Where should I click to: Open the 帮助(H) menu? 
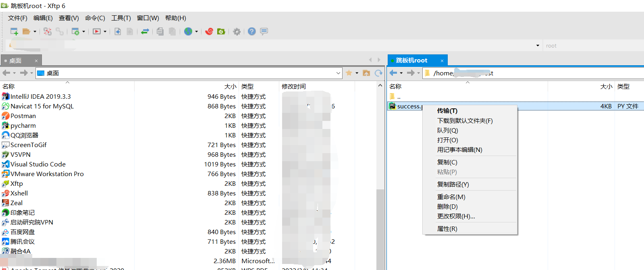pos(176,18)
